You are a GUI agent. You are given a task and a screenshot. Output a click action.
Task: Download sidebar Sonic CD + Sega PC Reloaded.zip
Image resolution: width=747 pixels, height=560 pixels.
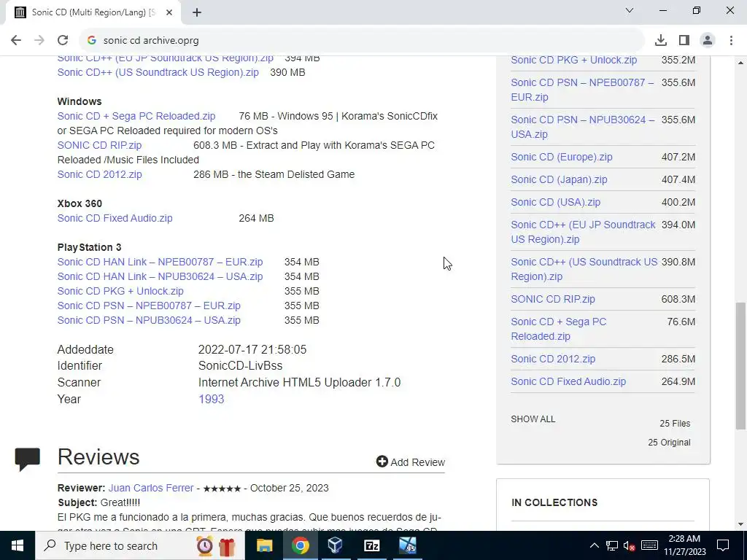coord(558,329)
